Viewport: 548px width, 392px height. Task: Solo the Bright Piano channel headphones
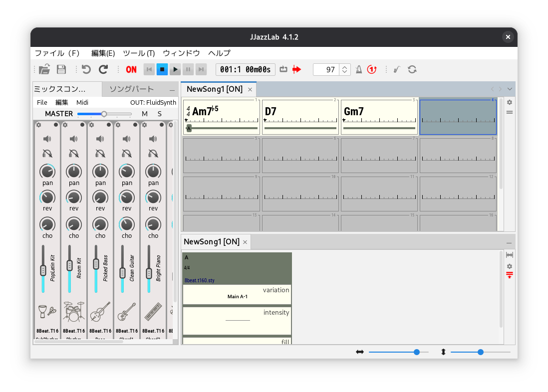(153, 154)
